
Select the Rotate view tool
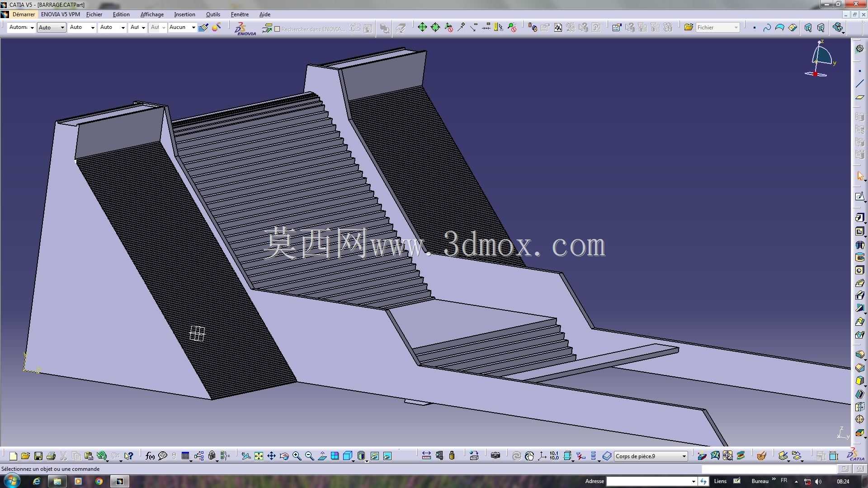(x=284, y=456)
